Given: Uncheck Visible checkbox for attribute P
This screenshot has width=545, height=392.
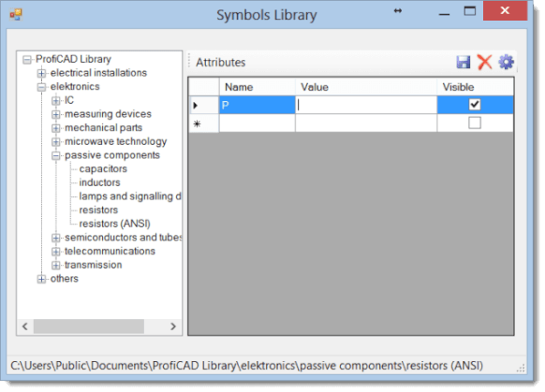Looking at the screenshot, I should pos(475,104).
